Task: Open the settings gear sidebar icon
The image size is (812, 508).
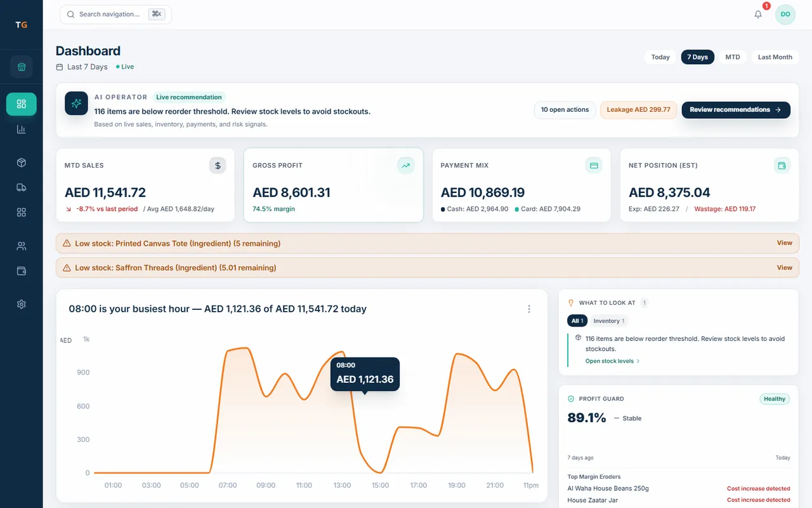Action: pyautogui.click(x=22, y=304)
